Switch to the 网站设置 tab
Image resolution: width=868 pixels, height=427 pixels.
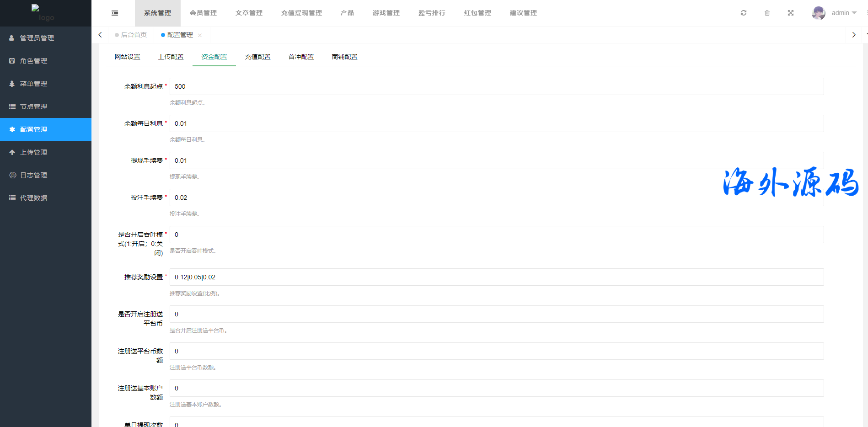pos(127,57)
